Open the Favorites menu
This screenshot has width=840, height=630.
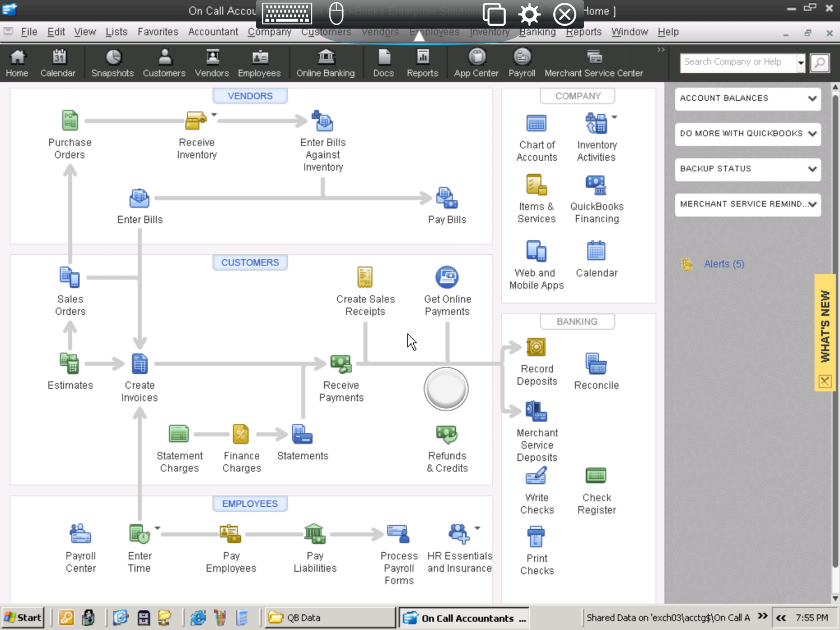point(158,32)
